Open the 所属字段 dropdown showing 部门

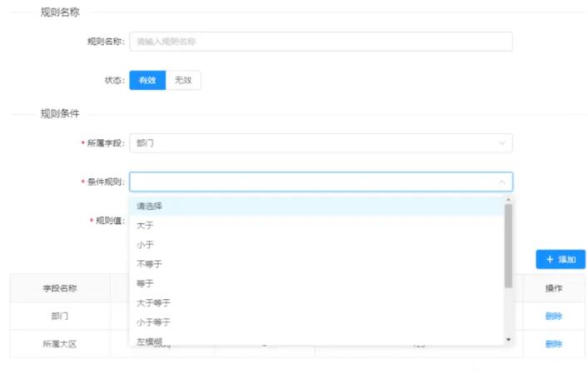pyautogui.click(x=321, y=143)
